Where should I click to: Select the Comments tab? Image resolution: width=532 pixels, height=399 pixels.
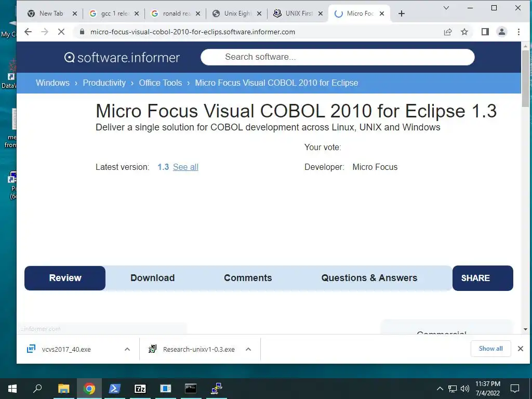coord(248,278)
